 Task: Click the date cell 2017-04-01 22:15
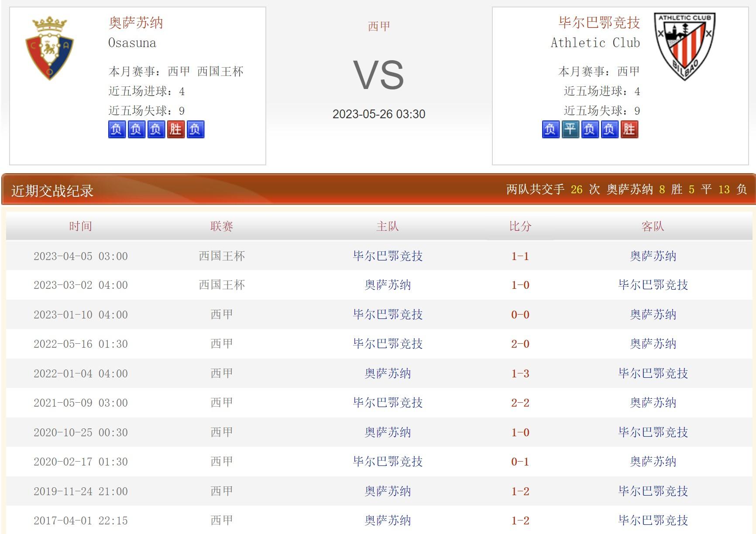81,521
